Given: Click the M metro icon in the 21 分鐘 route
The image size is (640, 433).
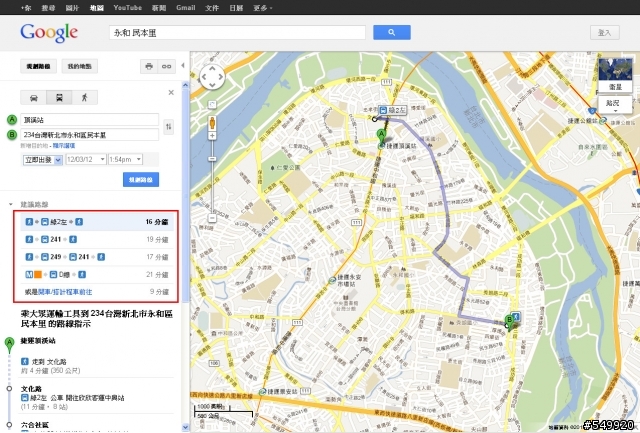Looking at the screenshot, I should coord(29,275).
